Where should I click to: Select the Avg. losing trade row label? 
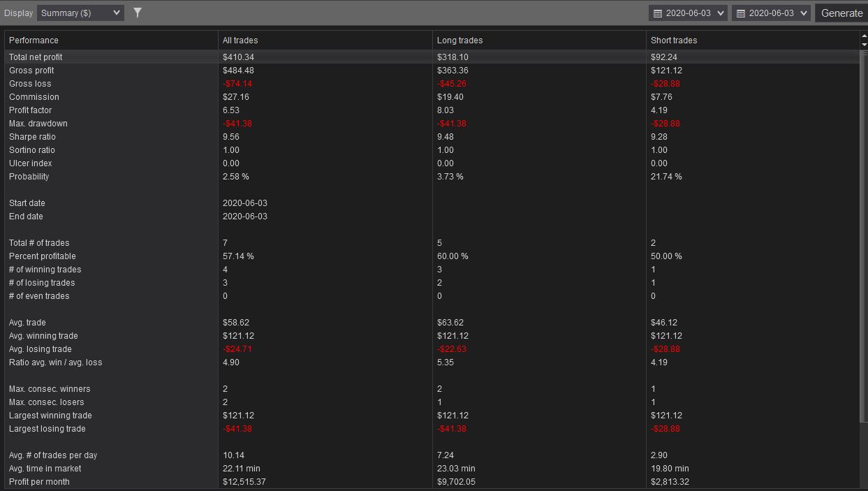tap(41, 349)
